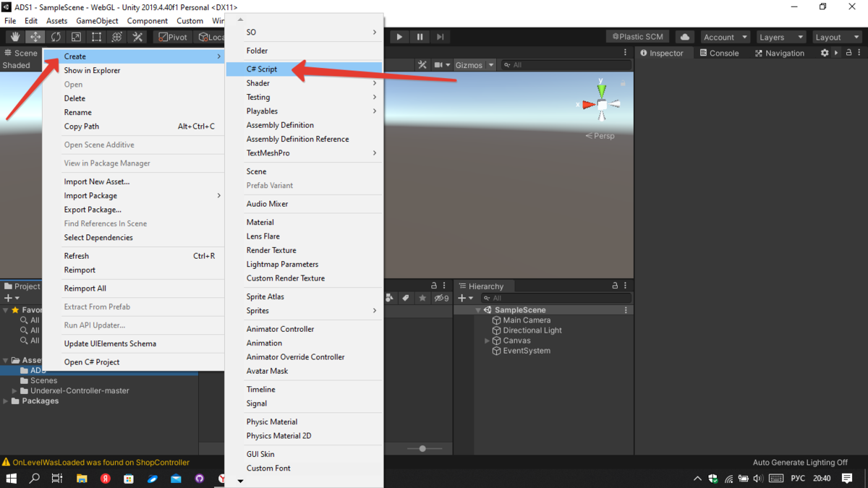The height and width of the screenshot is (488, 868).
Task: Open the Layers dropdown
Action: [x=780, y=37]
